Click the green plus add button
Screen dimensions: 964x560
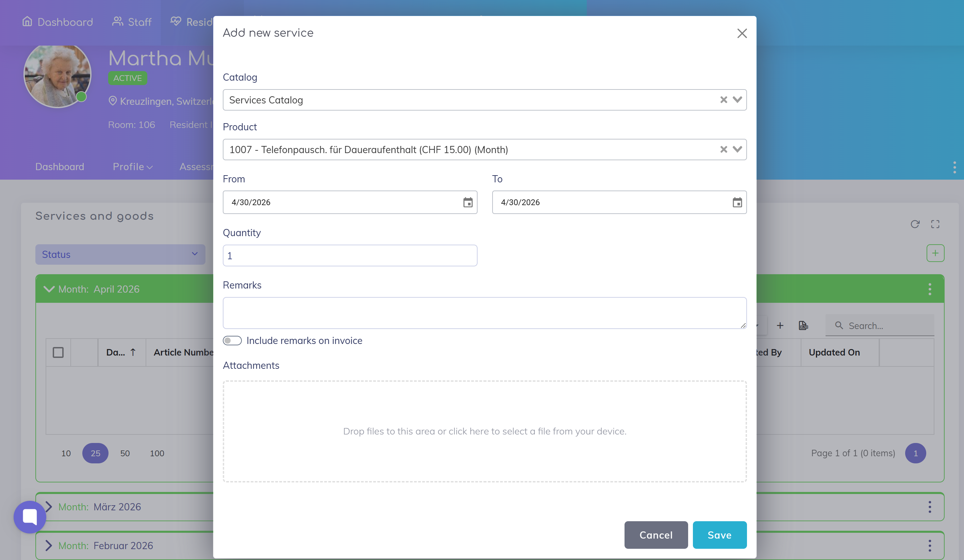click(x=935, y=253)
